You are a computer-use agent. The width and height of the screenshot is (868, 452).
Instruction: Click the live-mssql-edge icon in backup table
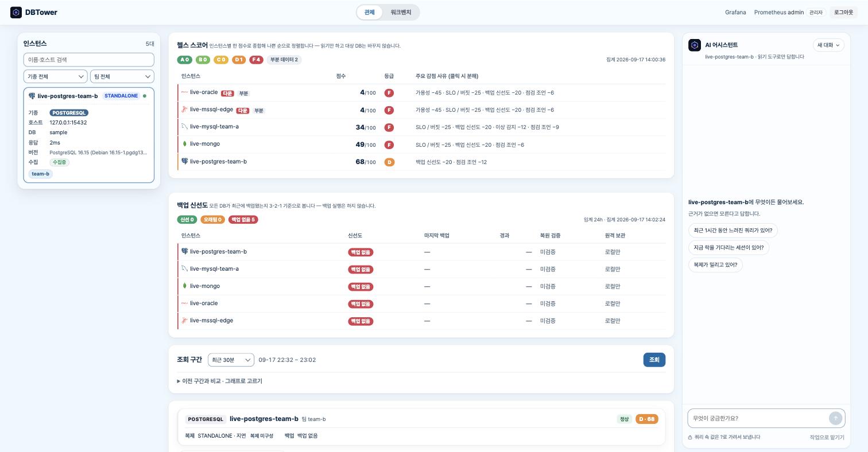(x=184, y=320)
